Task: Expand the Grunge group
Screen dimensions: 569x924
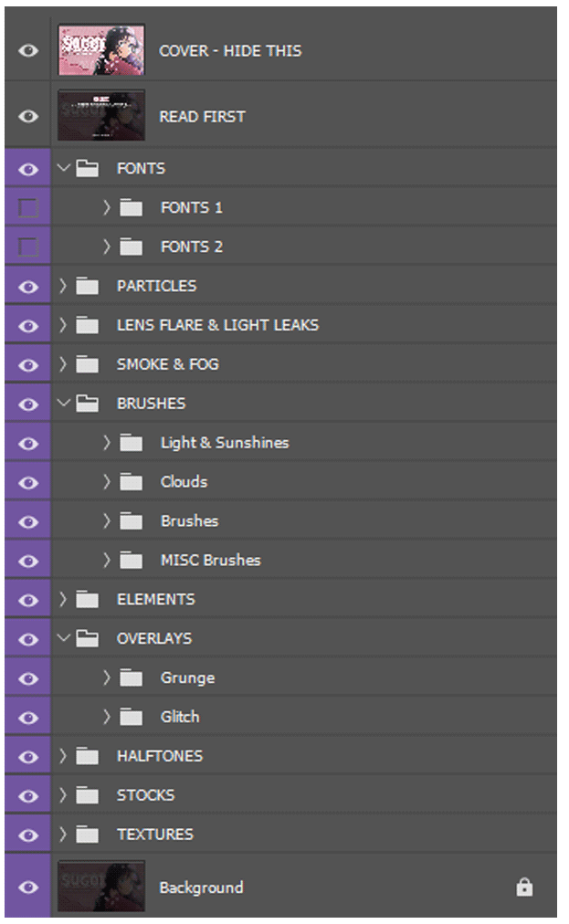Action: (107, 677)
